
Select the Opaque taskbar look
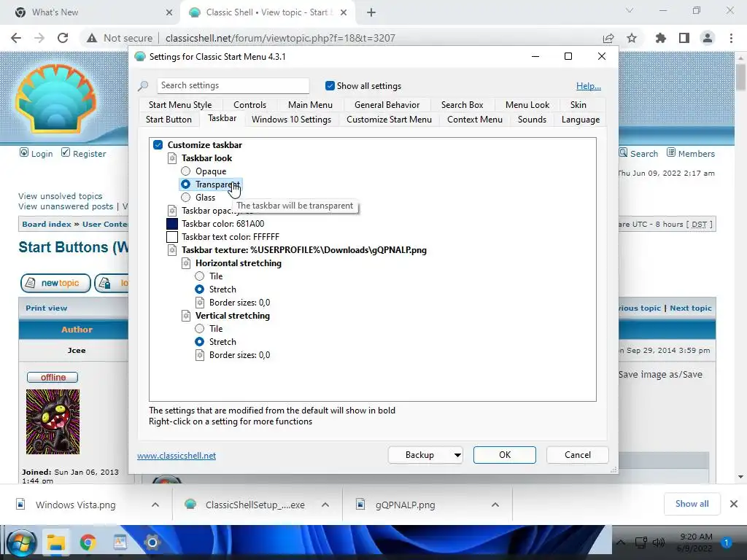(x=185, y=171)
